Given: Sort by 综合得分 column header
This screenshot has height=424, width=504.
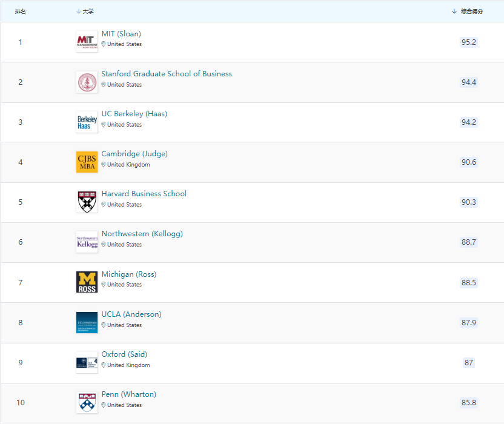Looking at the screenshot, I should pos(468,12).
